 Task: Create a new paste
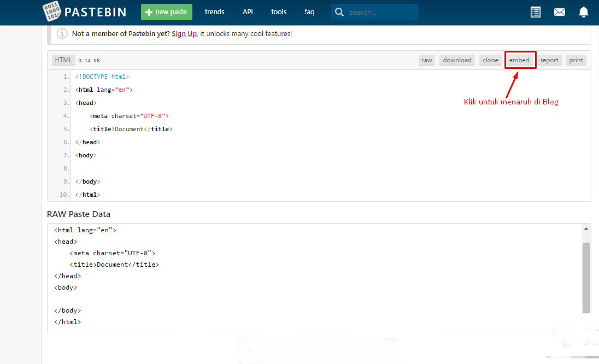167,11
